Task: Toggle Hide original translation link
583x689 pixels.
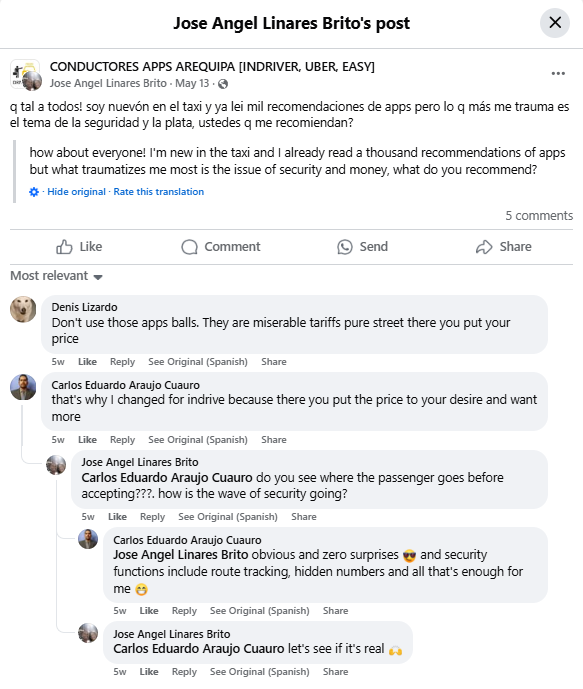Action: click(x=76, y=192)
